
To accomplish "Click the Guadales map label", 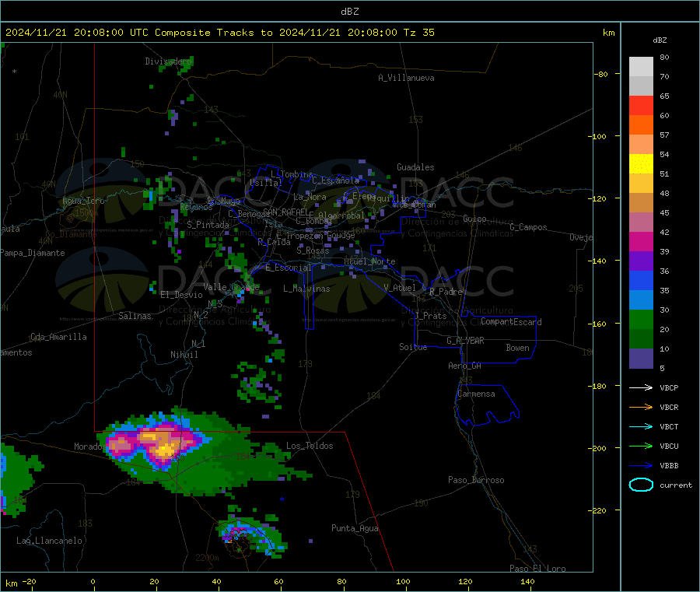I will click(x=415, y=167).
